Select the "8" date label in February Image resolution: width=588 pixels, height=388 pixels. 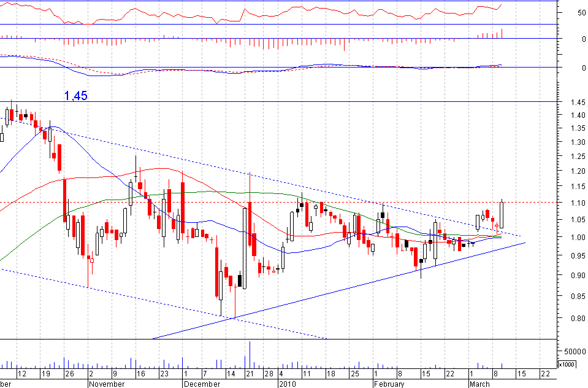(x=400, y=374)
